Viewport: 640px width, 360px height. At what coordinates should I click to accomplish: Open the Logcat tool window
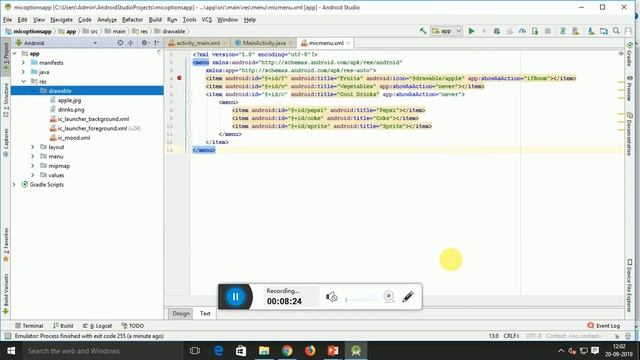tap(97, 326)
